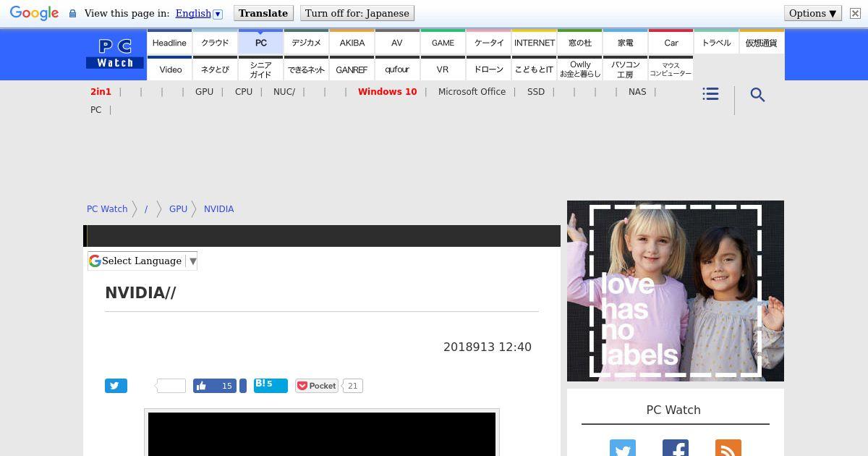Open the マウスコンピューター tab

click(671, 69)
